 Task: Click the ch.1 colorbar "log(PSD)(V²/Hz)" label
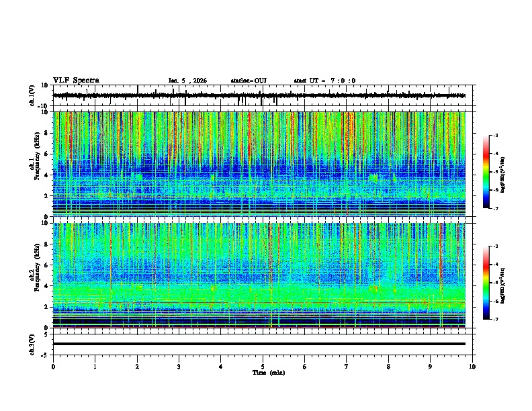tap(503, 175)
